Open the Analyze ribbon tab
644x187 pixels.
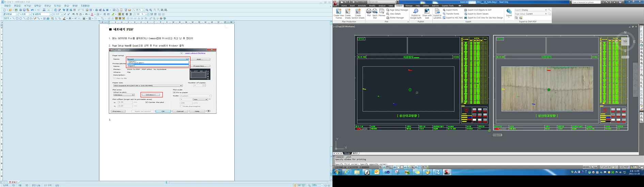coord(382,6)
